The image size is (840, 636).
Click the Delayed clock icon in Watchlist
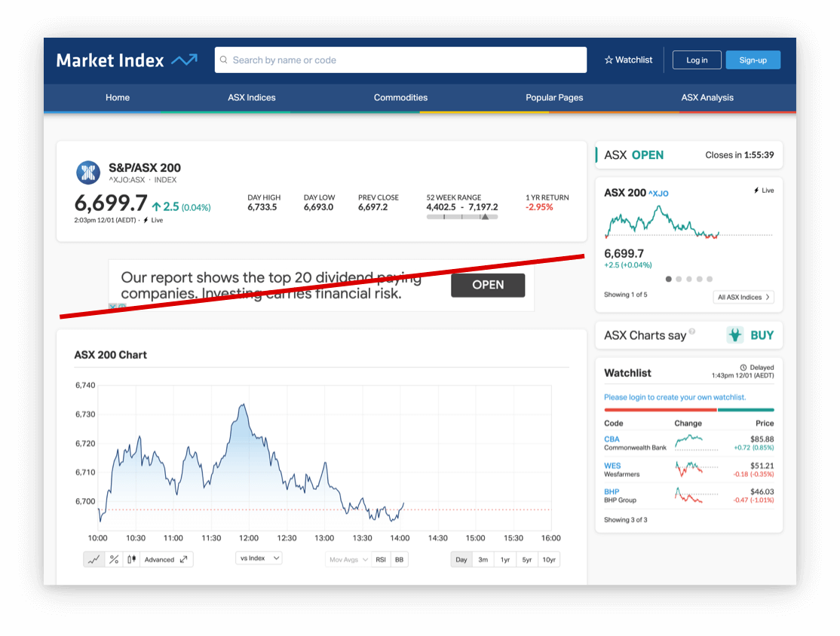pos(743,367)
